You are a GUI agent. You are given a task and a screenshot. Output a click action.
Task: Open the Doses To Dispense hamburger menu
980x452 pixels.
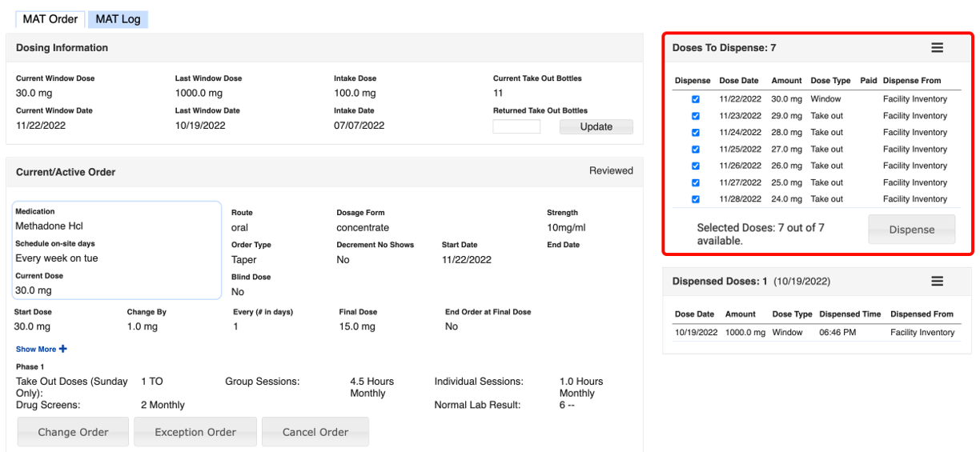click(x=937, y=48)
